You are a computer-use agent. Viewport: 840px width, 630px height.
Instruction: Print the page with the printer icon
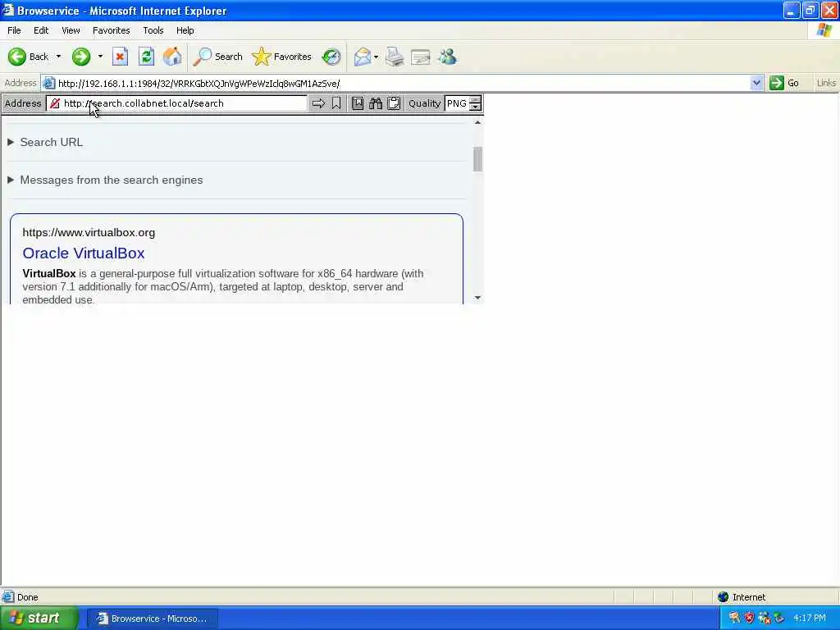[395, 57]
